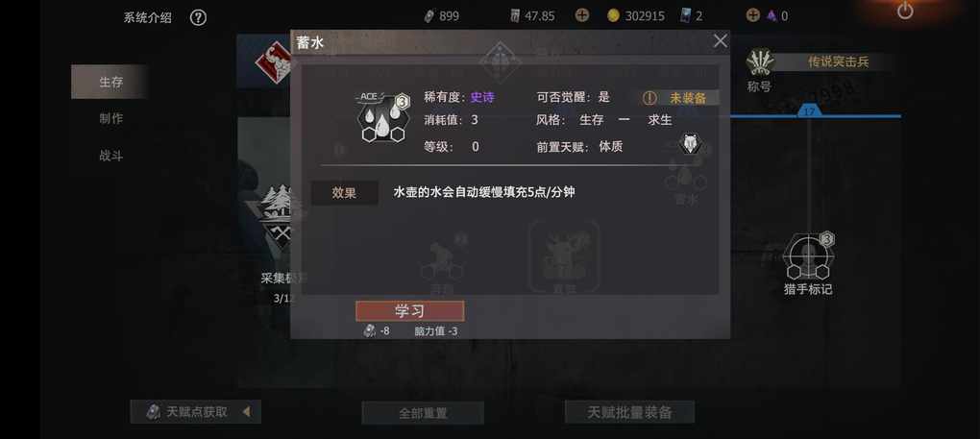Viewport: 980px width, 439px height.
Task: Close the 蓄水 dialog
Action: [720, 41]
